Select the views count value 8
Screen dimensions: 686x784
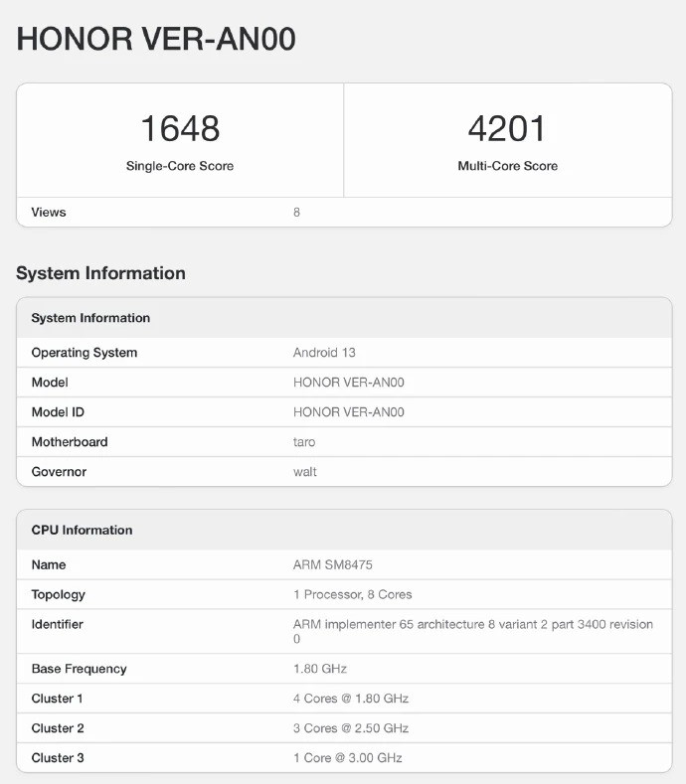[x=296, y=213]
